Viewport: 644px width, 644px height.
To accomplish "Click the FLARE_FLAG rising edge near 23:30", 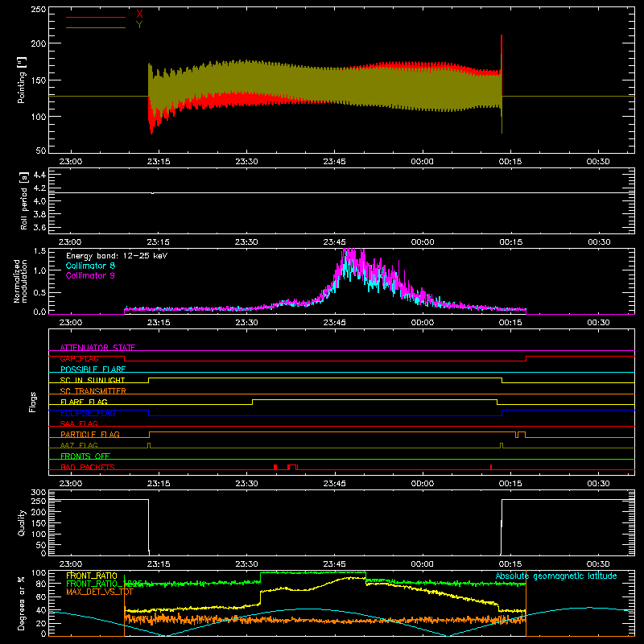I will [x=252, y=402].
